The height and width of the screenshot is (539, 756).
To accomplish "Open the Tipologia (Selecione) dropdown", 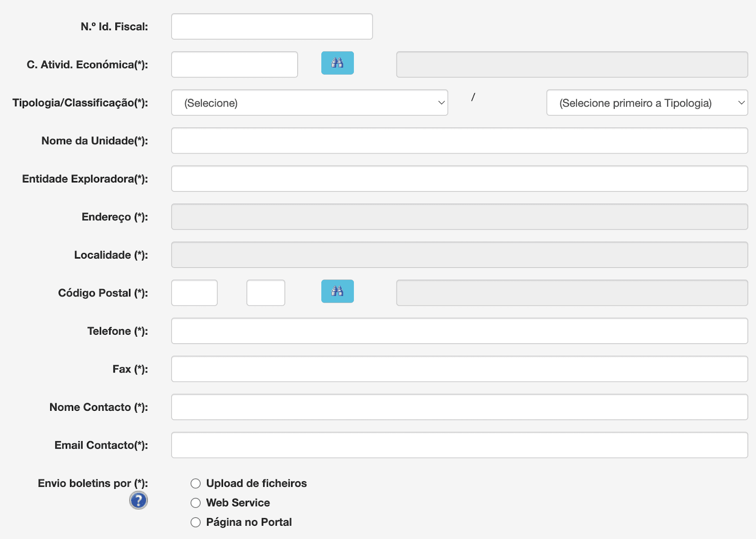I will click(309, 103).
